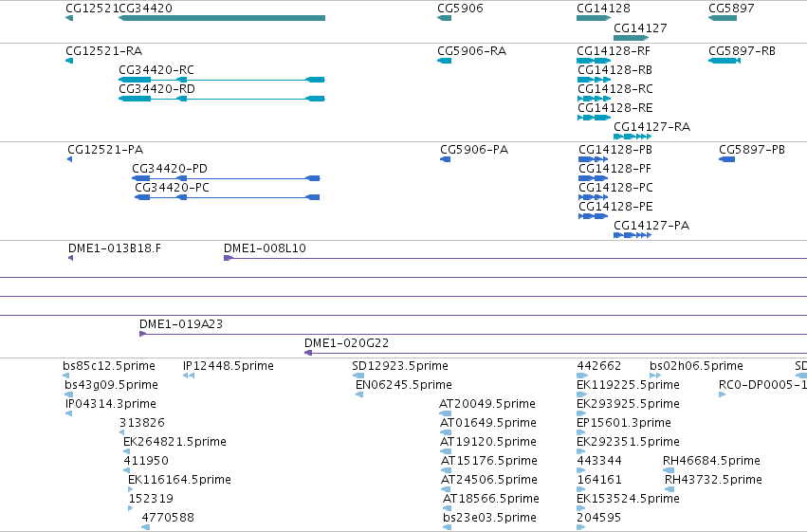Click transcript CG14128-RB label
The image size is (807, 532).
[x=615, y=70]
